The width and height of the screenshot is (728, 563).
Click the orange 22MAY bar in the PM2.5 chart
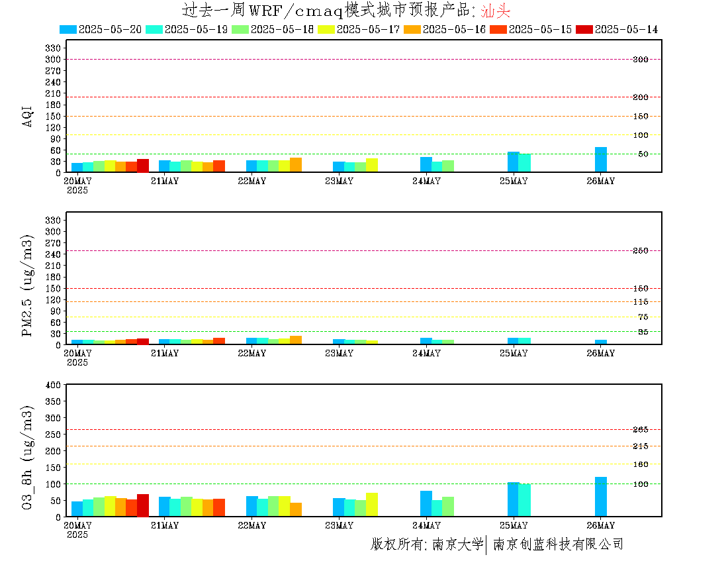296,340
